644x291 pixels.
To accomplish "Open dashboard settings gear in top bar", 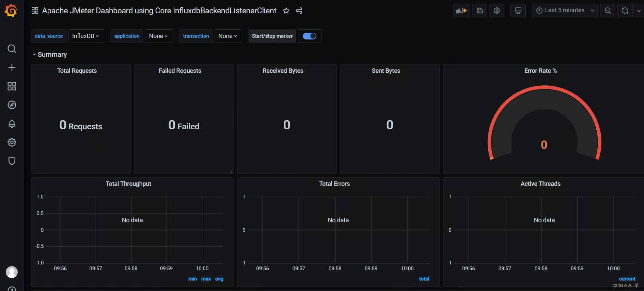I will [497, 11].
